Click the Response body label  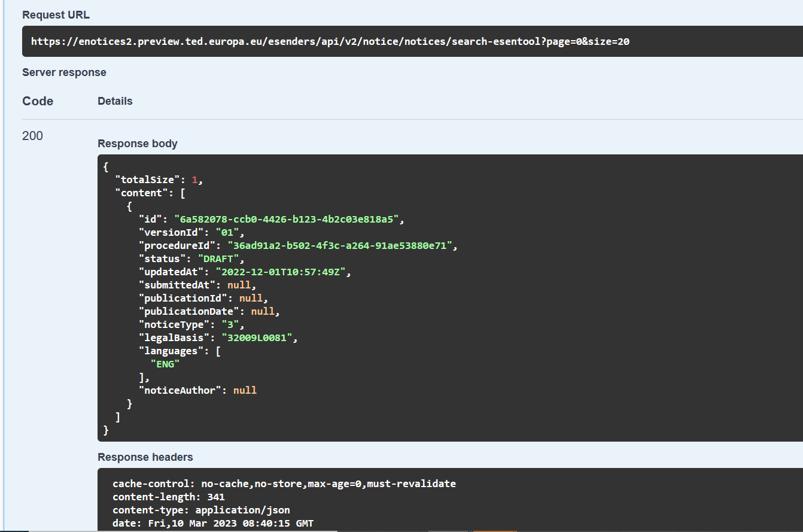(138, 144)
